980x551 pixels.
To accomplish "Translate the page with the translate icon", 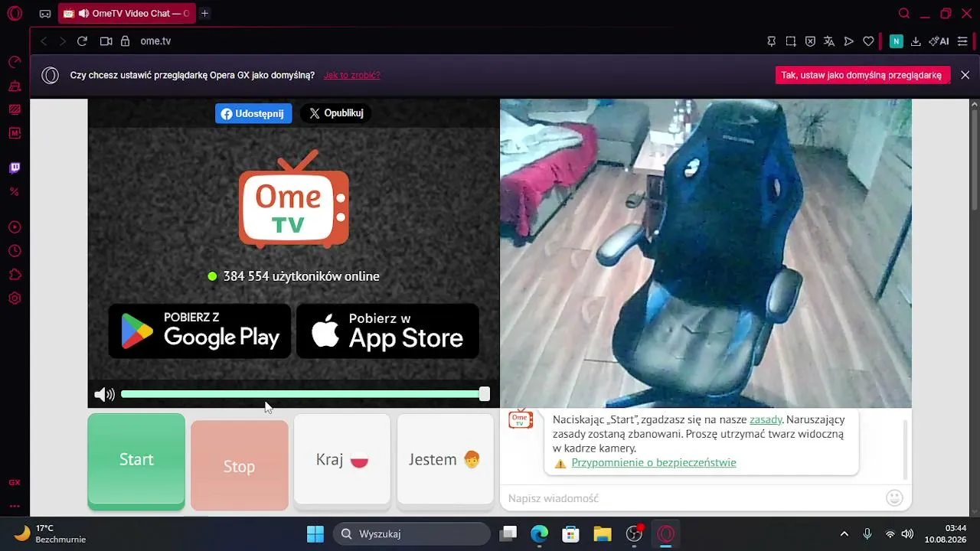I will pos(829,41).
